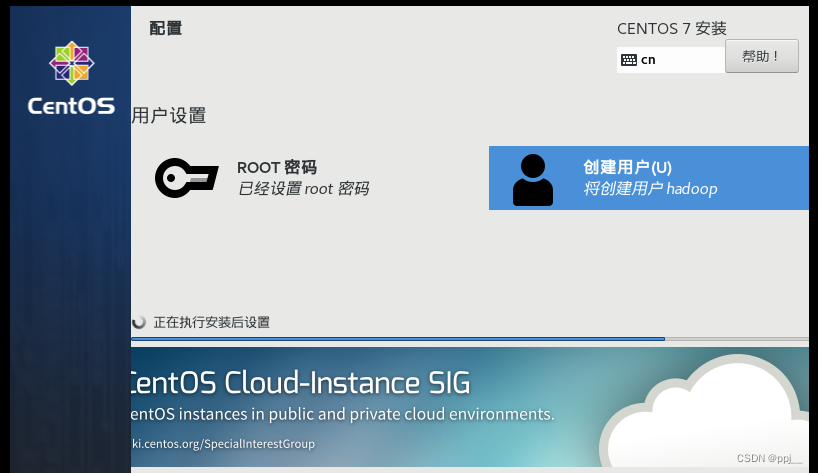Open the ROOT 密码 setting
Viewport: 818px width, 473px height.
[x=262, y=178]
